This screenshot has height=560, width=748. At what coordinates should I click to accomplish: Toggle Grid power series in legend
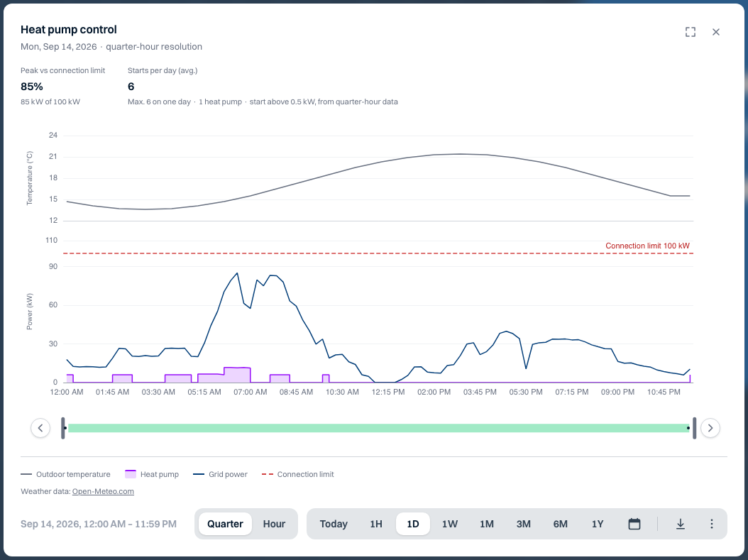(x=221, y=474)
